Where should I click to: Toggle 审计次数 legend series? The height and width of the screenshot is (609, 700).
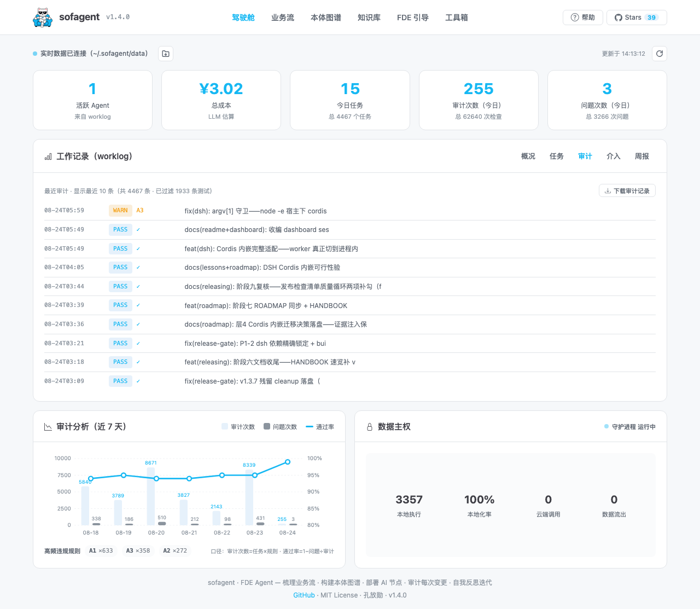[238, 427]
